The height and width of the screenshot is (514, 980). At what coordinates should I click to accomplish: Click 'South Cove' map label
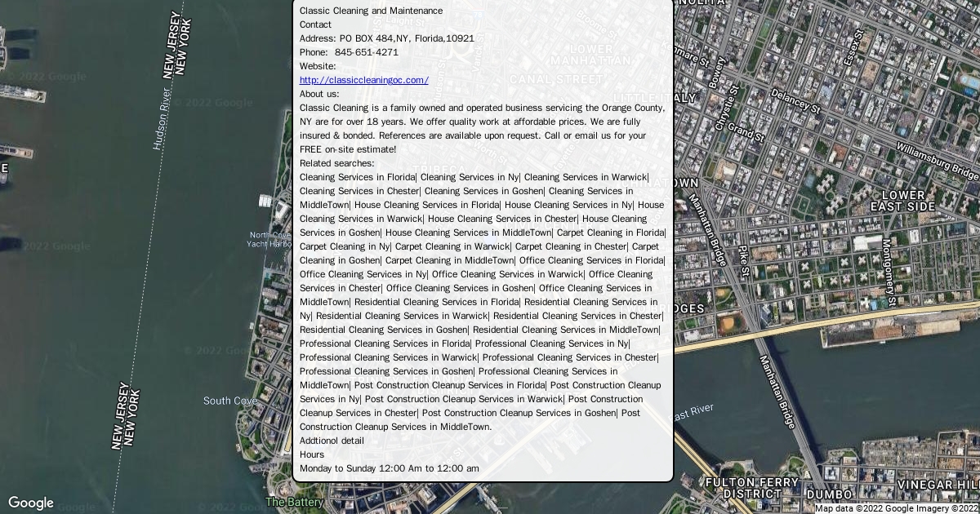point(230,401)
